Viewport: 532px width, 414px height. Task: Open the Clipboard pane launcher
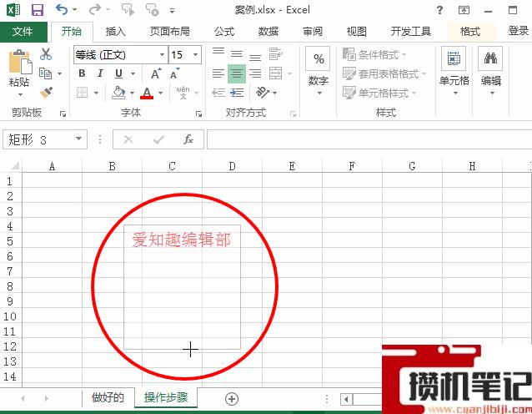point(63,114)
